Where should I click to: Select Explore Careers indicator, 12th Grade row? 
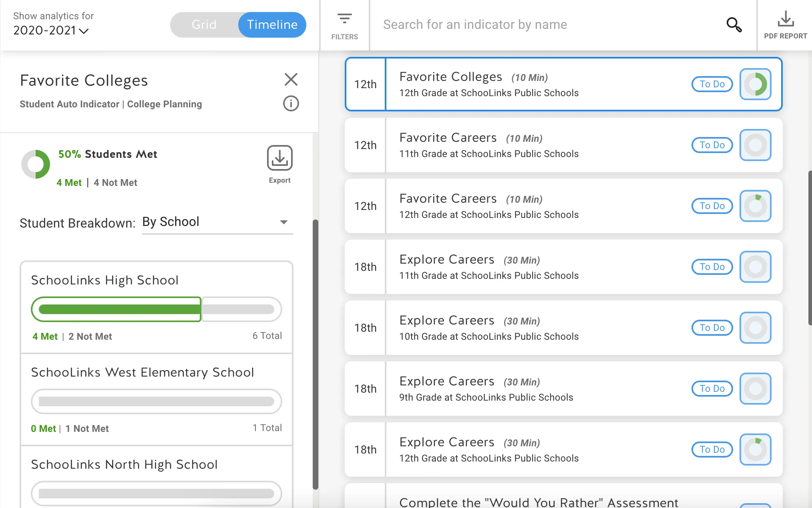coord(564,450)
